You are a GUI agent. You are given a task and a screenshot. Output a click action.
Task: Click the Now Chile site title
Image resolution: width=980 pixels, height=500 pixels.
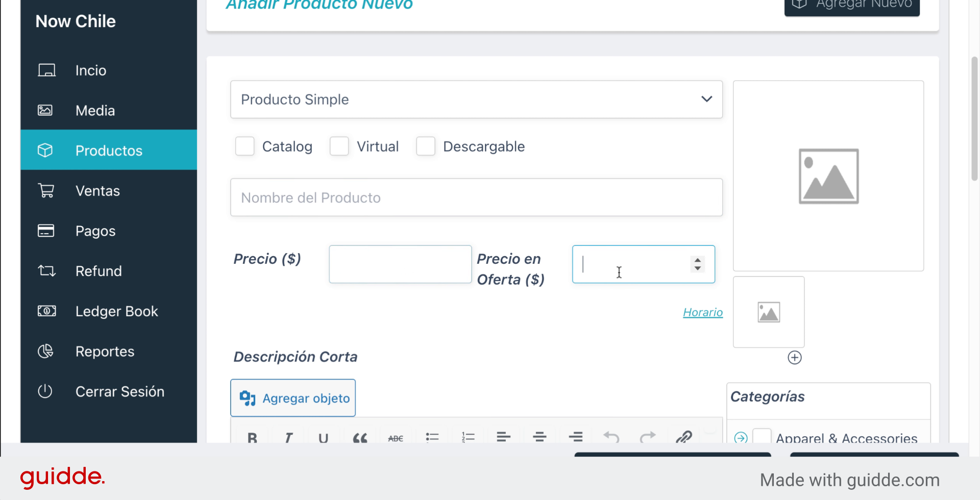(x=76, y=21)
